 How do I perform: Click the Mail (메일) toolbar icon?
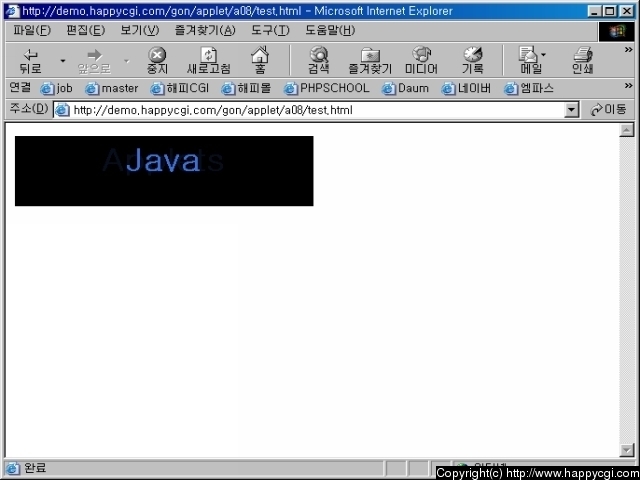click(x=530, y=61)
